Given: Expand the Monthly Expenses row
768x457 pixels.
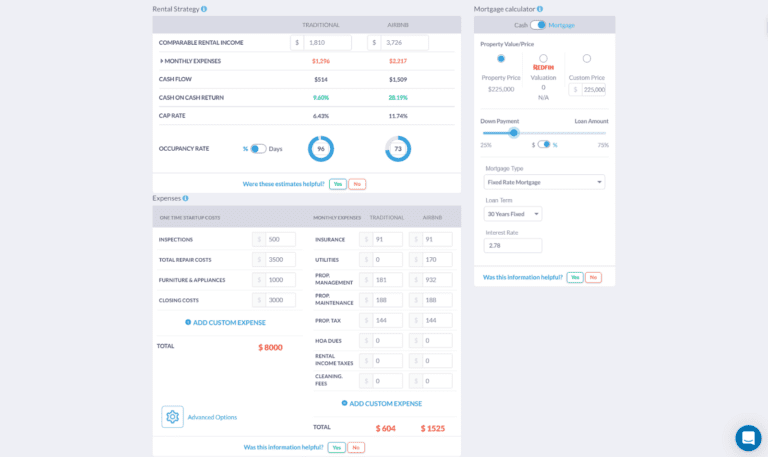Looking at the screenshot, I should click(161, 61).
